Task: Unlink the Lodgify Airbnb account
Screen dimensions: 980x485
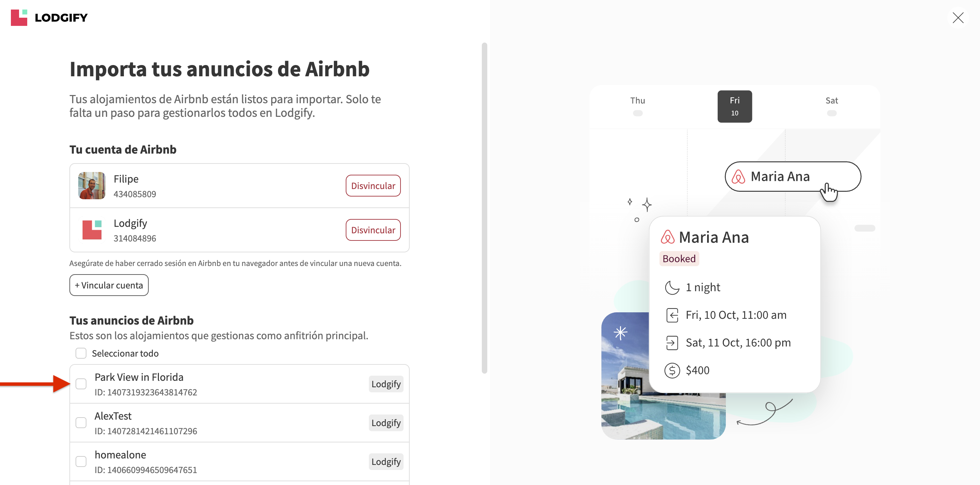Action: pyautogui.click(x=373, y=230)
